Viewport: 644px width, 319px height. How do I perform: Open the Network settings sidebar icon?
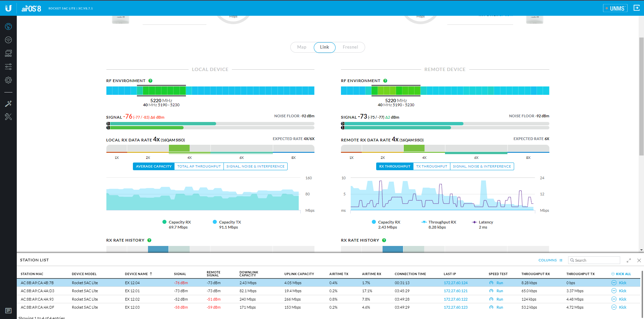(x=8, y=53)
